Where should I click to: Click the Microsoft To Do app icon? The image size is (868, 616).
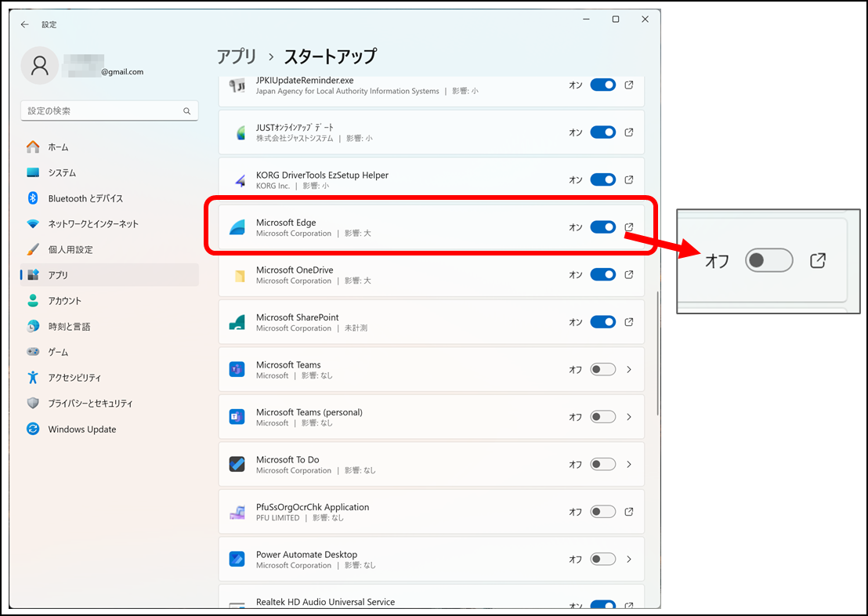click(x=237, y=464)
